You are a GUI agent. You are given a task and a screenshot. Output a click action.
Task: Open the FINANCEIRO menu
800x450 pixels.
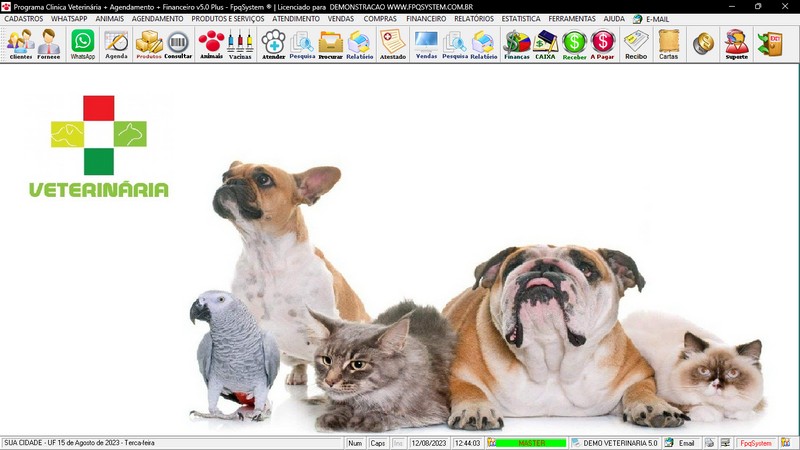click(426, 19)
